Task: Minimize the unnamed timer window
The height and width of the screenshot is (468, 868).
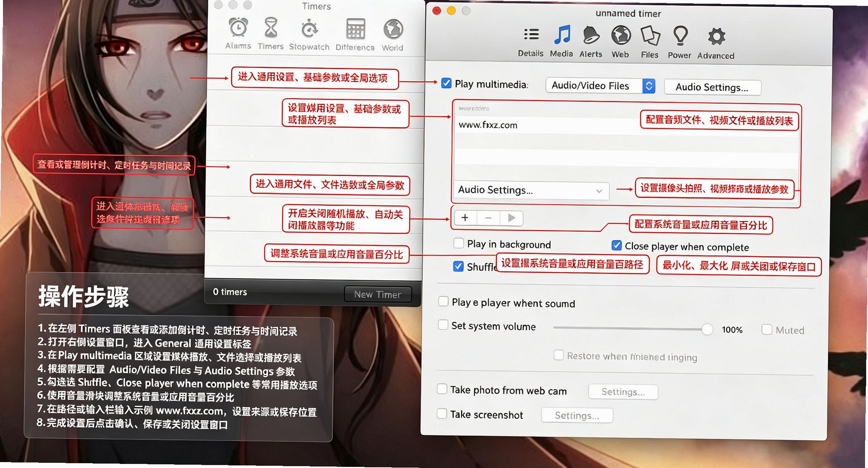Action: pyautogui.click(x=451, y=11)
